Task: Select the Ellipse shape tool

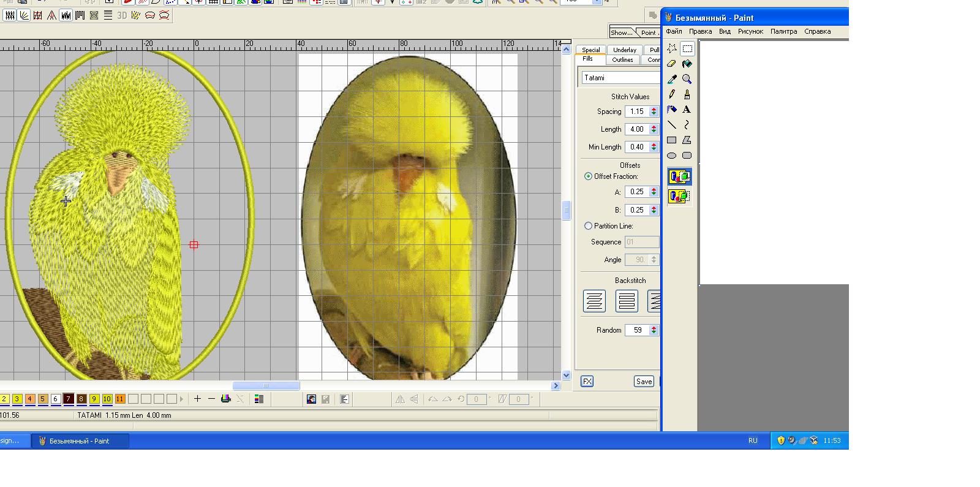Action: click(672, 156)
